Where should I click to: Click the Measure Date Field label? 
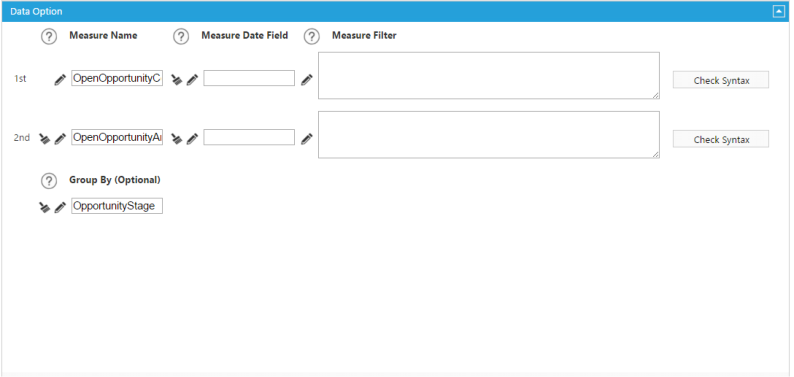[245, 35]
